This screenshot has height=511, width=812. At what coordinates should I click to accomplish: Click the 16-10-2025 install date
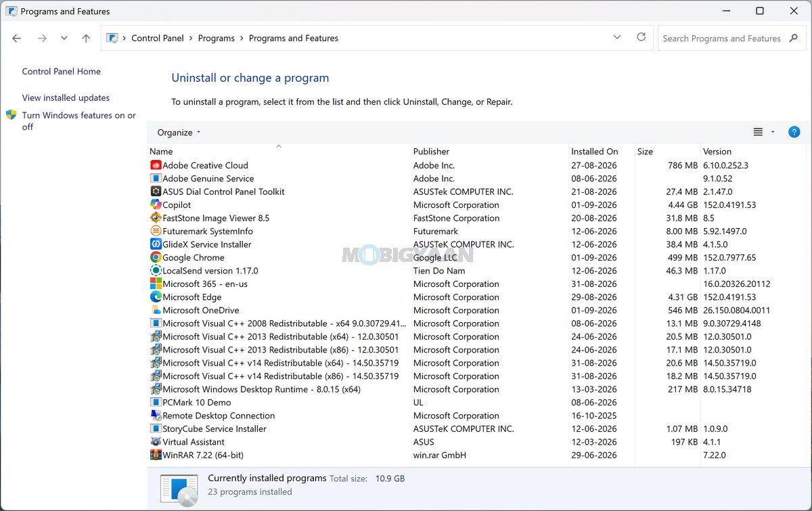point(594,416)
